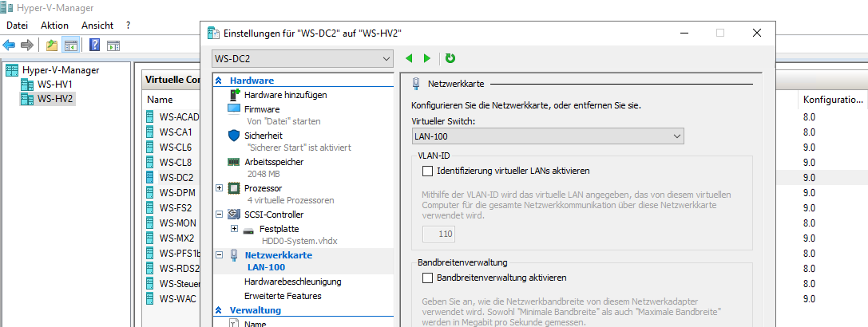Open the Aktion menu

pos(55,25)
